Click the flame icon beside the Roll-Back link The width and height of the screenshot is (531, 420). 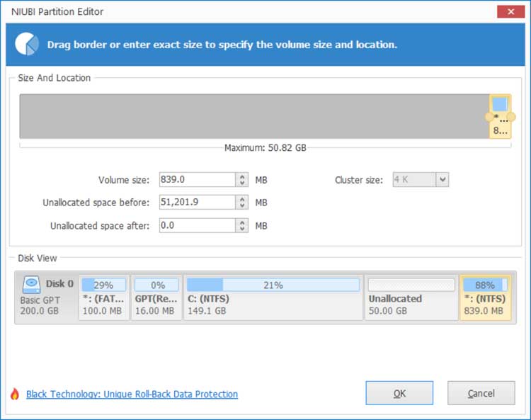[x=15, y=394]
